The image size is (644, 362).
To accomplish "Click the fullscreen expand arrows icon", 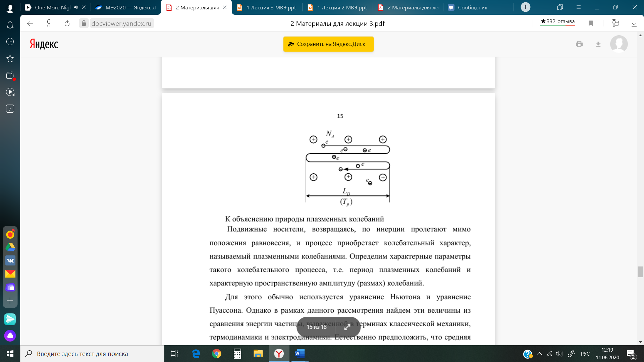I will pyautogui.click(x=347, y=327).
